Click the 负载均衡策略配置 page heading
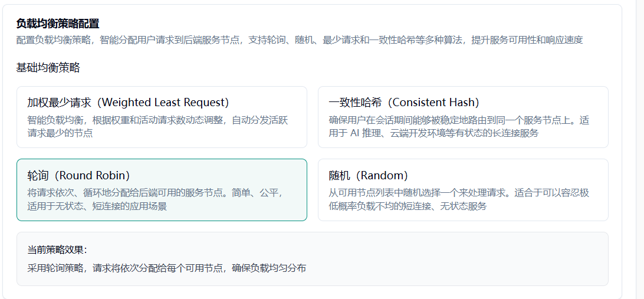This screenshot has width=644, height=299. pyautogui.click(x=58, y=24)
